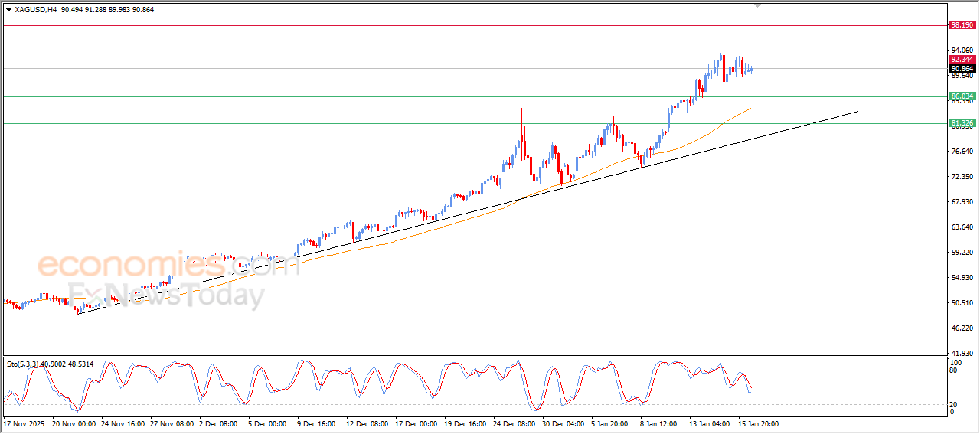Select the red 92.344 price label

[962, 60]
